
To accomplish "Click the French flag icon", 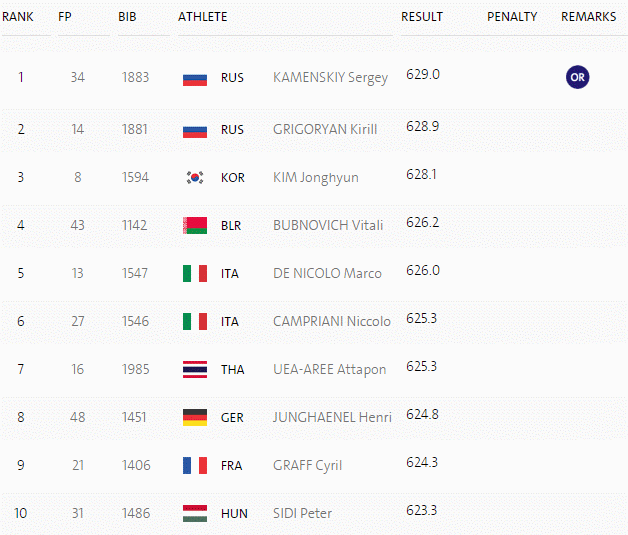I will (x=195, y=465).
